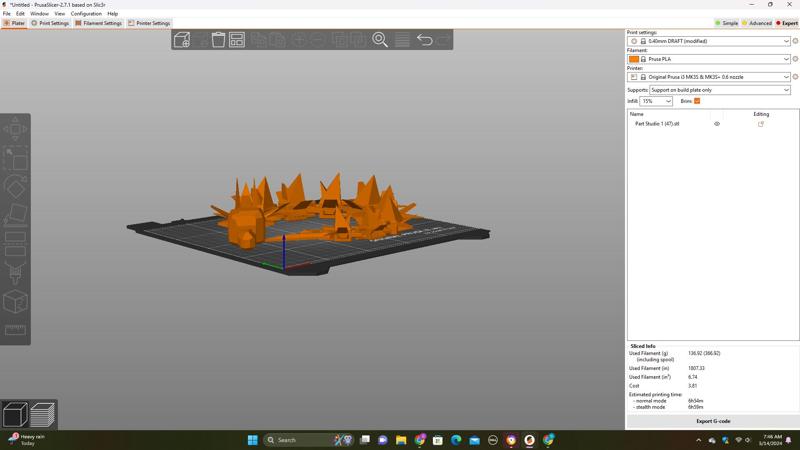Open the Windows Start menu
Image resolution: width=800 pixels, height=450 pixels.
(253, 440)
